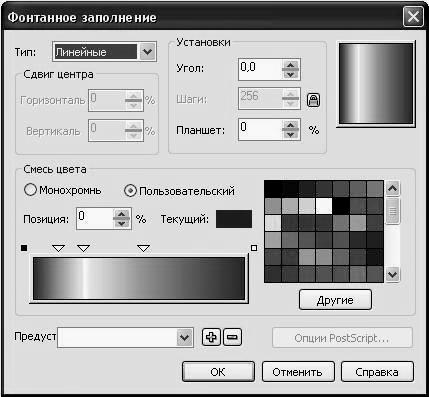This screenshot has width=429, height=397.
Task: Decrease the Угол value with down arrow
Action: (x=290, y=74)
